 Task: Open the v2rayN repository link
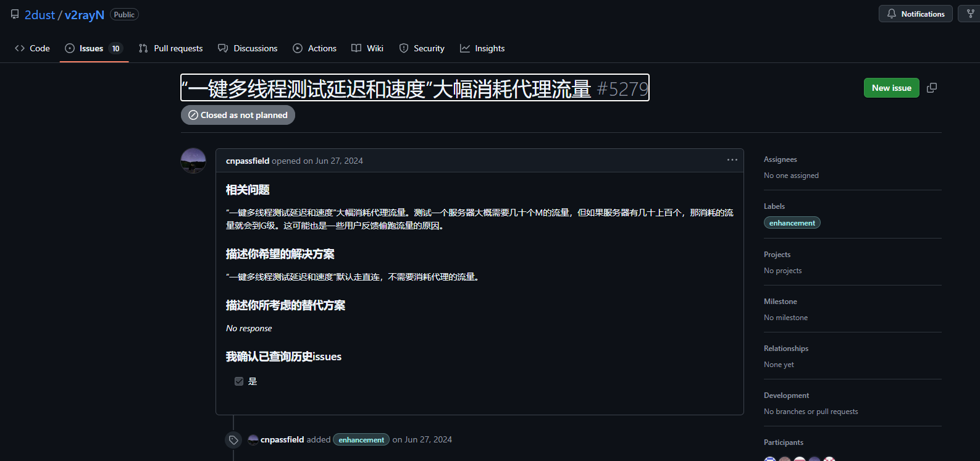click(85, 15)
